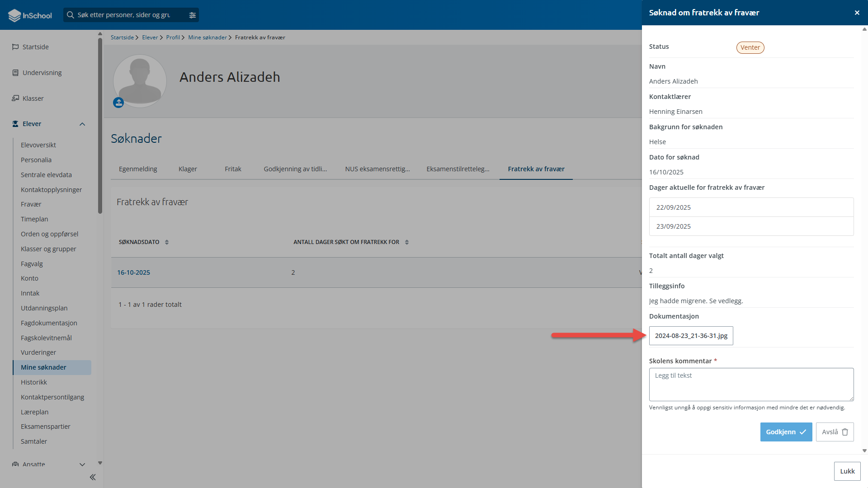Open Undervisning in sidebar

coord(42,73)
